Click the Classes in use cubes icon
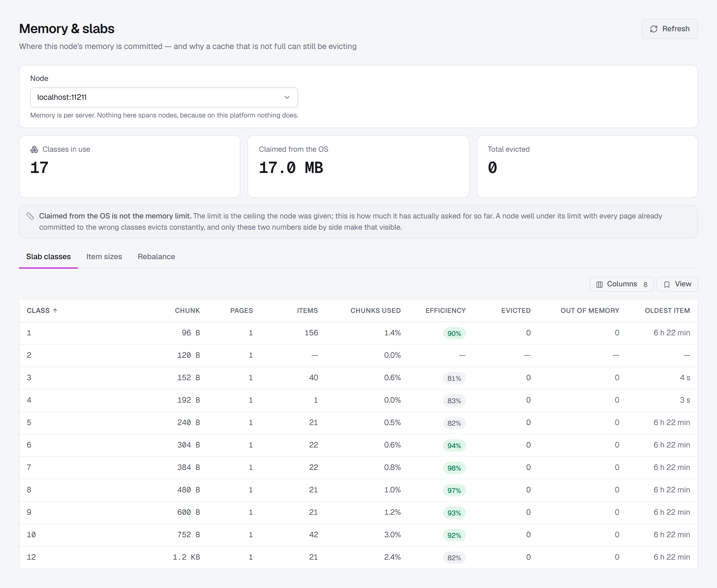717x588 pixels. [34, 149]
